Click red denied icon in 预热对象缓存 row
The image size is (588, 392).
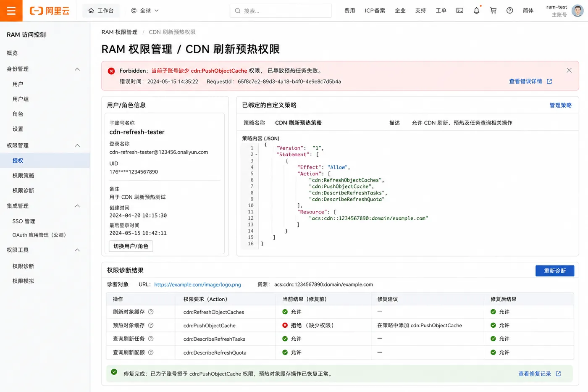pos(285,325)
